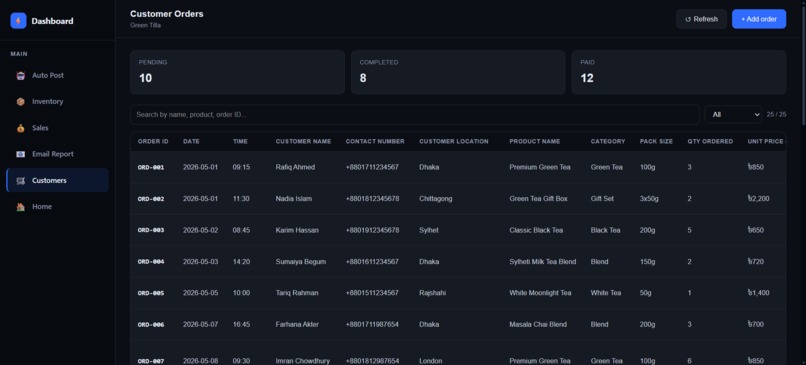This screenshot has height=365, width=806.
Task: Click the Sylhet location cell
Action: (429, 230)
